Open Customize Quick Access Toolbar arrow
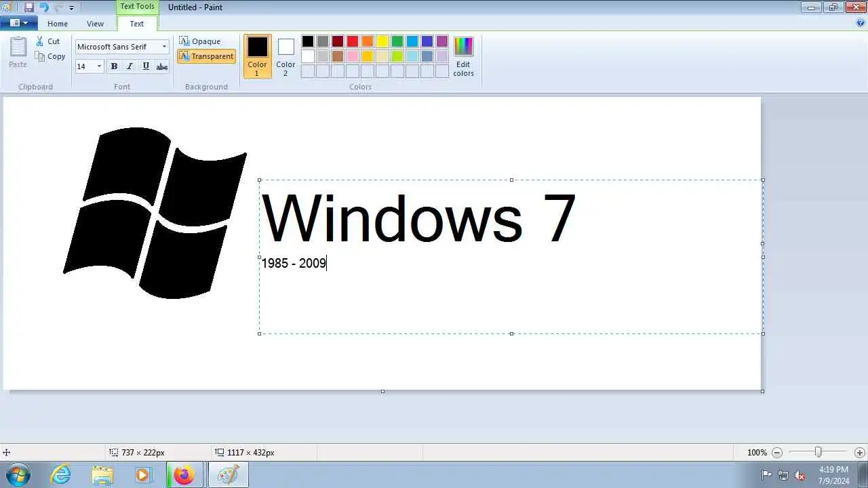 (x=71, y=8)
